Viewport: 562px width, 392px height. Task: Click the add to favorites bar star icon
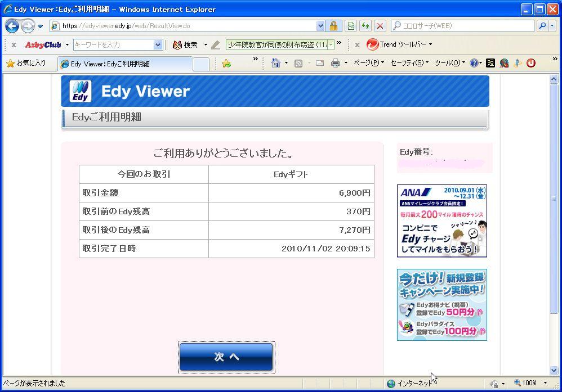click(226, 64)
